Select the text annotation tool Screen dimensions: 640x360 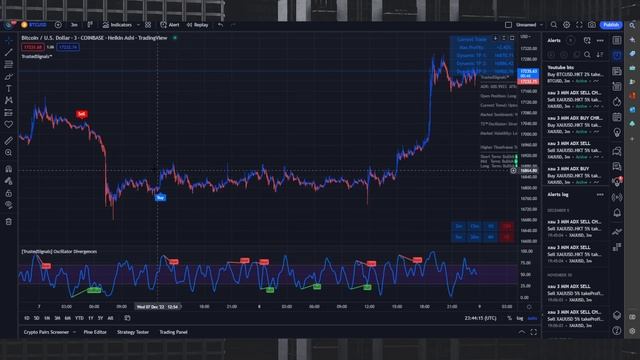[9, 89]
